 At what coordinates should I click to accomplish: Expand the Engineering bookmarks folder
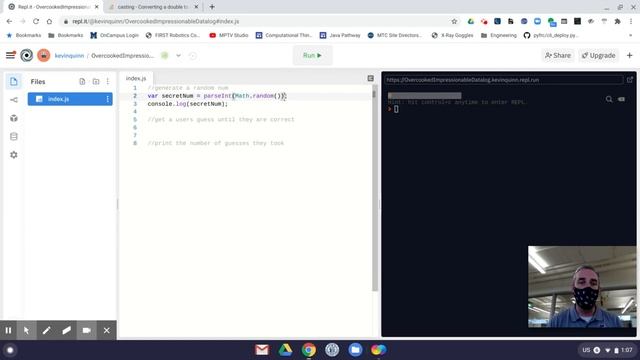[499, 36]
